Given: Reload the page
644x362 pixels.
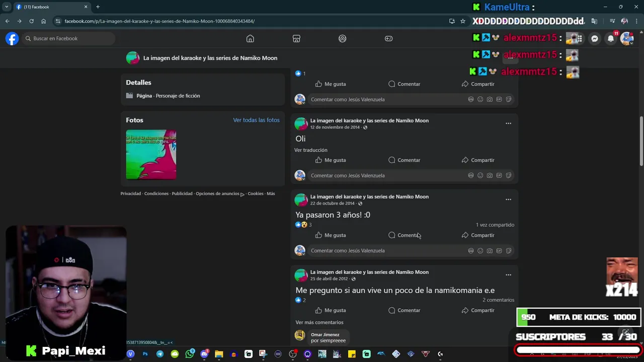Looking at the screenshot, I should pyautogui.click(x=31, y=21).
